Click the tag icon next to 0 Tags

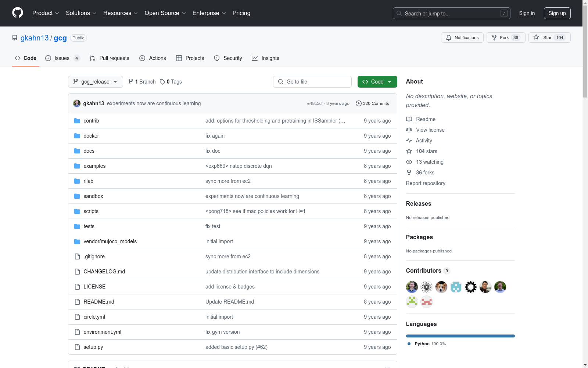click(162, 82)
